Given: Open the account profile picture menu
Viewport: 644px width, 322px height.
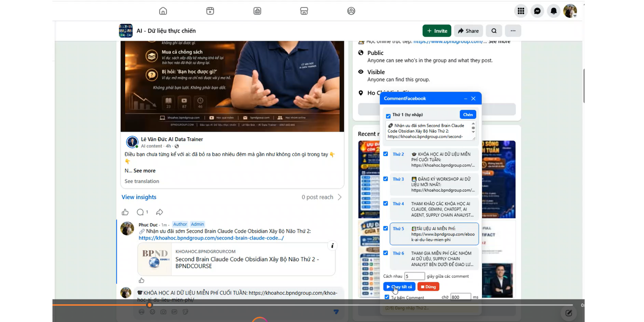Looking at the screenshot, I should click(x=570, y=11).
